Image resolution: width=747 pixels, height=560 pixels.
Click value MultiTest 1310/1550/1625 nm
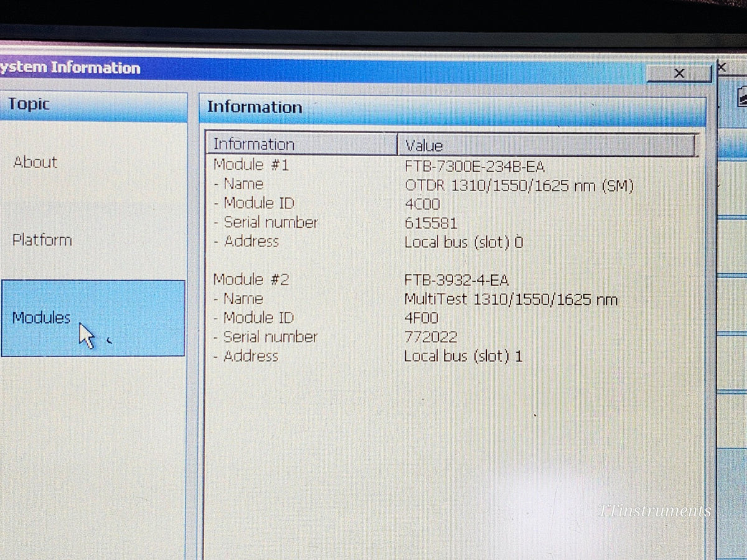511,299
